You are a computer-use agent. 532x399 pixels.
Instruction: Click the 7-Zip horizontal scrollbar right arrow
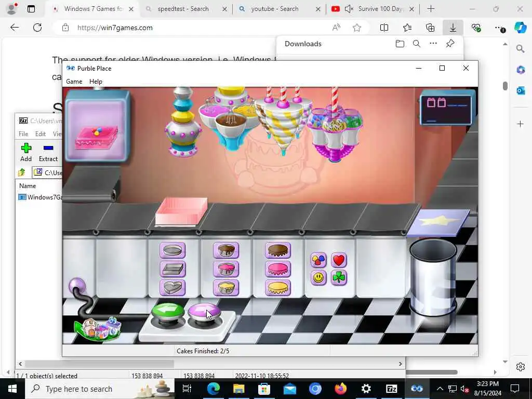(401, 364)
